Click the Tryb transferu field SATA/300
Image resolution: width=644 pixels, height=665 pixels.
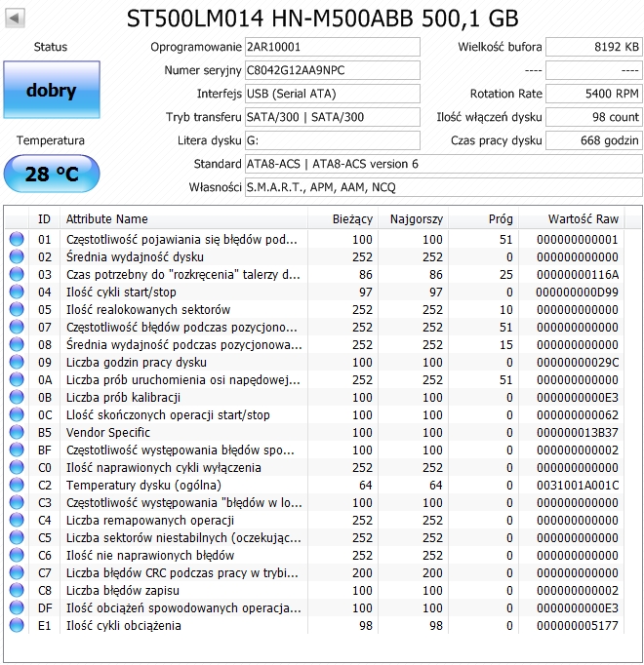[x=333, y=117]
